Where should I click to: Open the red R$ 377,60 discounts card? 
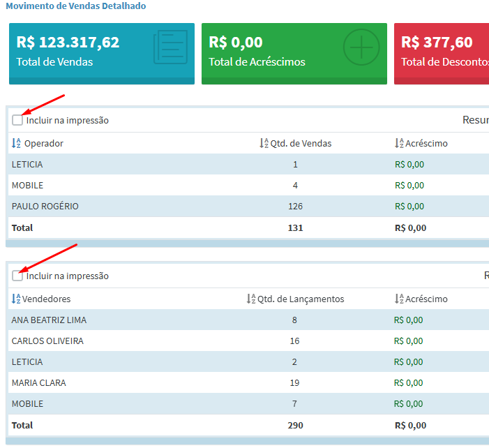[442, 53]
